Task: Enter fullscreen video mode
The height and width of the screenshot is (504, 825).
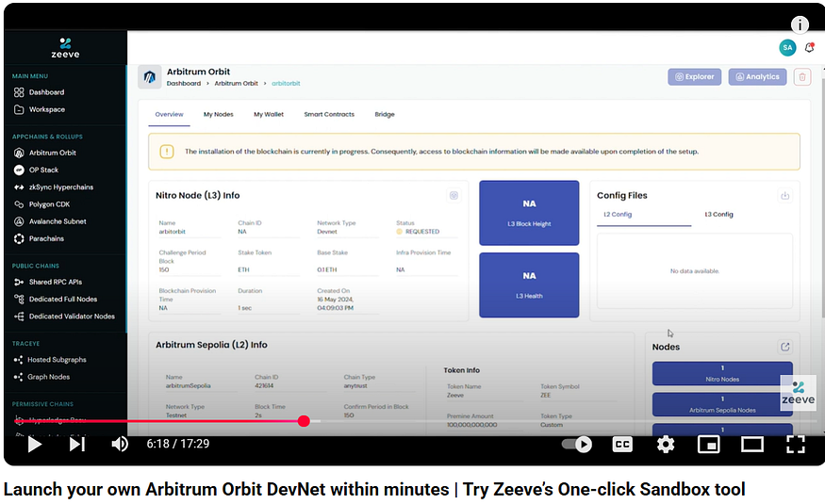Action: (796, 445)
